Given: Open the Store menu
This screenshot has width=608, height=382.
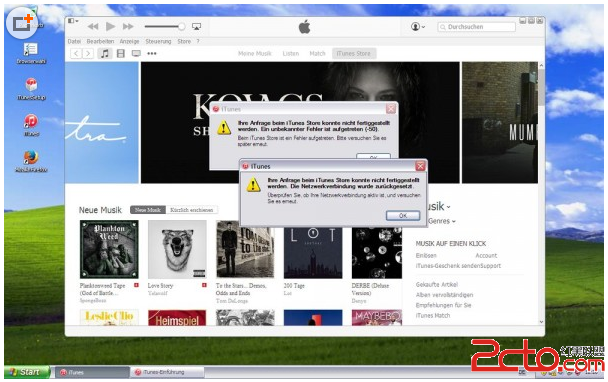Looking at the screenshot, I should click(184, 41).
